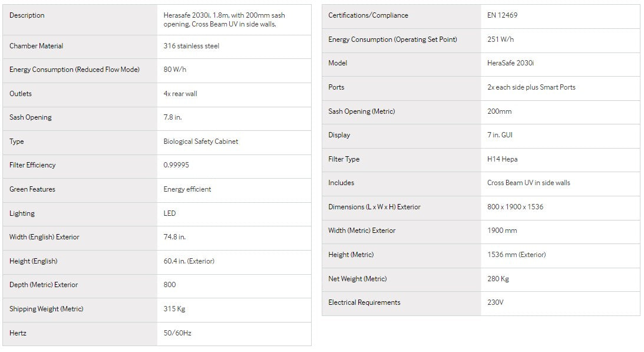The image size is (644, 352).
Task: Select the 'LED' lighting value
Action: (x=170, y=213)
